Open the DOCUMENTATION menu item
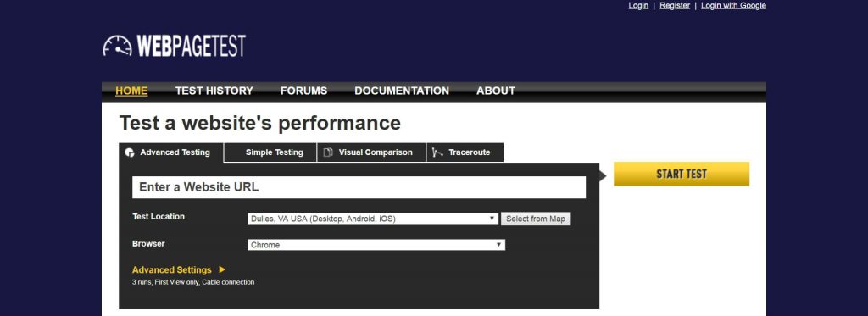Image resolution: width=868 pixels, height=316 pixels. click(402, 91)
